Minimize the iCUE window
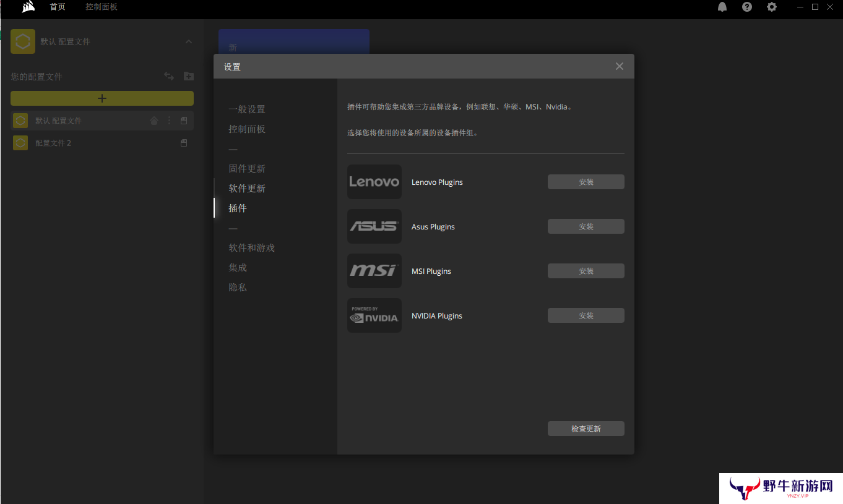The width and height of the screenshot is (843, 504). (800, 7)
